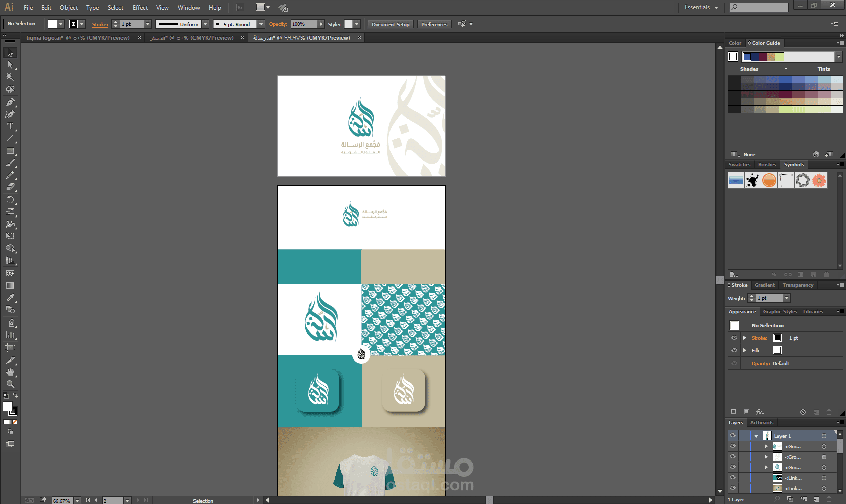
Task: Click the orange circle symbol thumbnail
Action: click(769, 180)
